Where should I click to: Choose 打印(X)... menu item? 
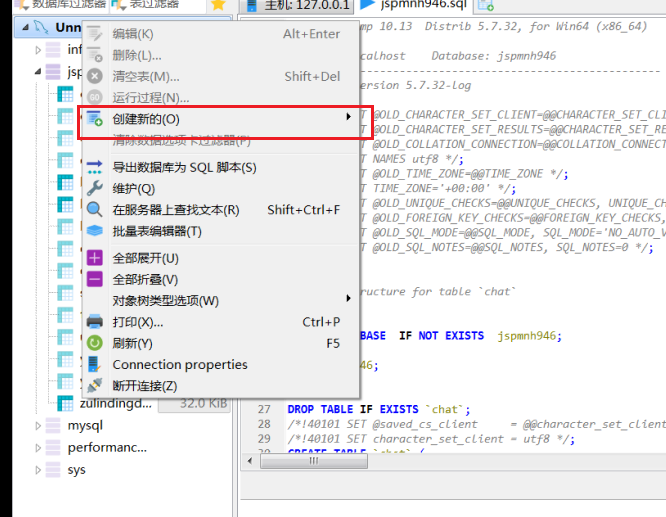[x=221, y=322]
